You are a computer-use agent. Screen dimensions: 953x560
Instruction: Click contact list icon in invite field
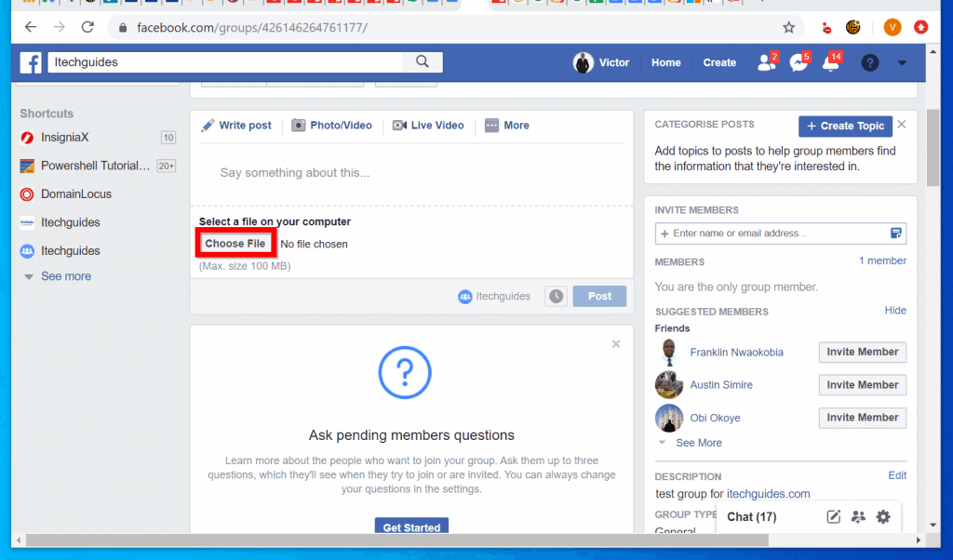896,233
